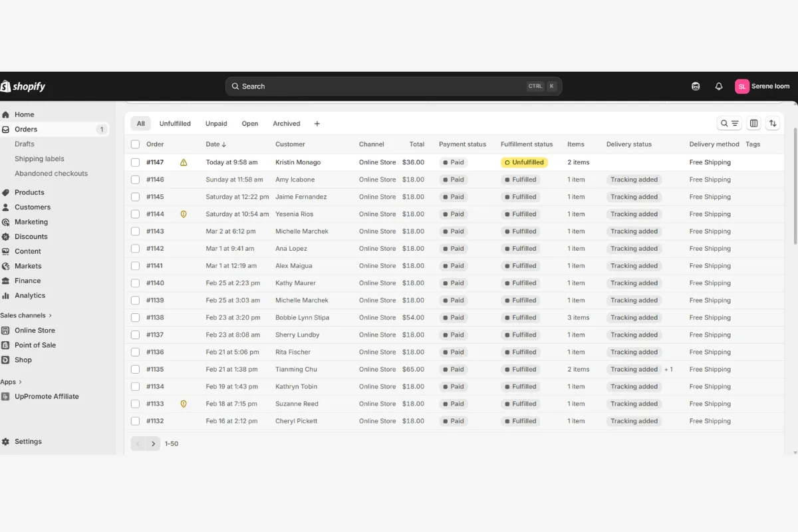Image resolution: width=798 pixels, height=532 pixels.
Task: Go to next page of orders
Action: click(x=153, y=444)
